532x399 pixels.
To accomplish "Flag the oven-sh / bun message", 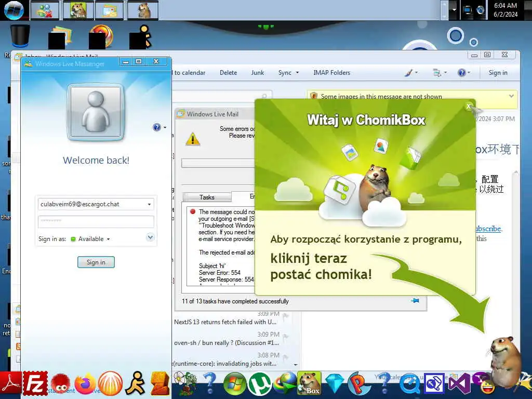I will [x=286, y=337].
